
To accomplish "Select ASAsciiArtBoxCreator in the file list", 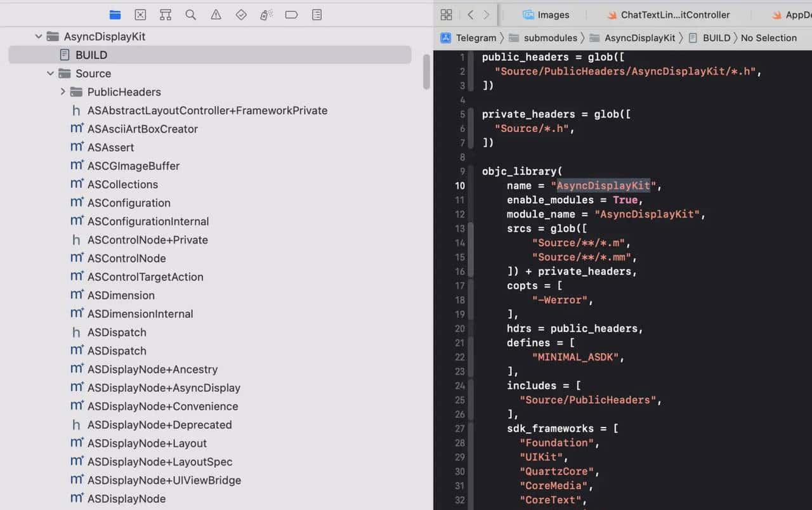I will [x=143, y=129].
